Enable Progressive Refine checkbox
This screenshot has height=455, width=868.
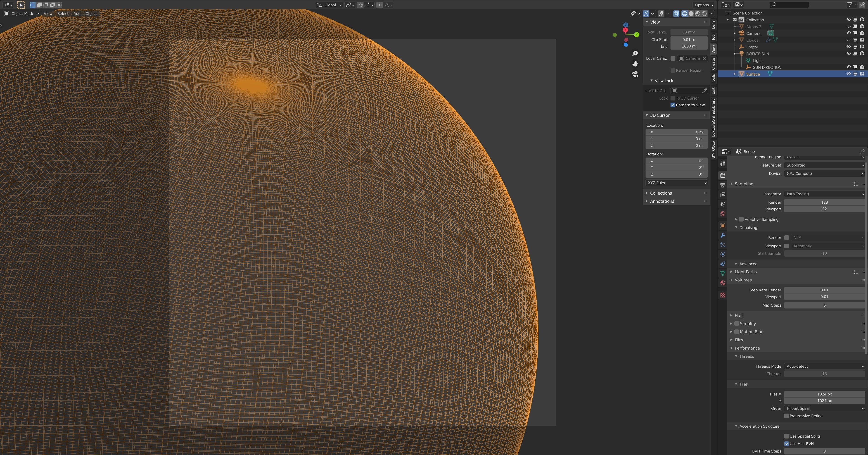[786, 416]
